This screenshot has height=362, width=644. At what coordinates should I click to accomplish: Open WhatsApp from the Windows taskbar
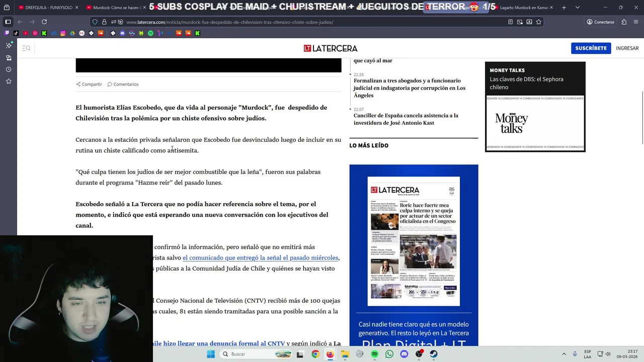point(389,354)
